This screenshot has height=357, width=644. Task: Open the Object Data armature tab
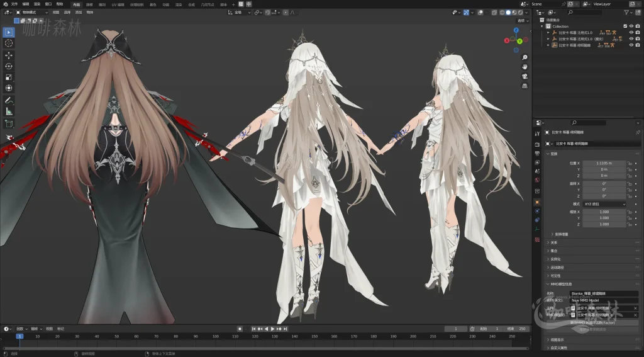pos(537,229)
